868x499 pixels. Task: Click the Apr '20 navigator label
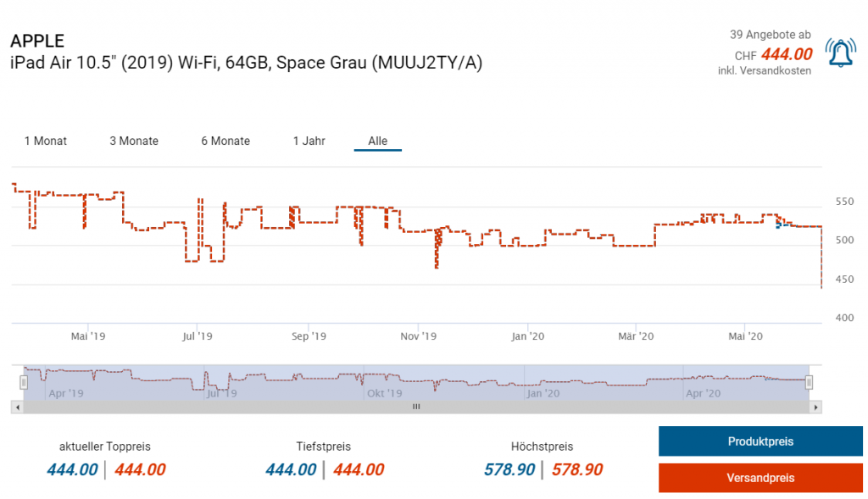[x=703, y=393]
